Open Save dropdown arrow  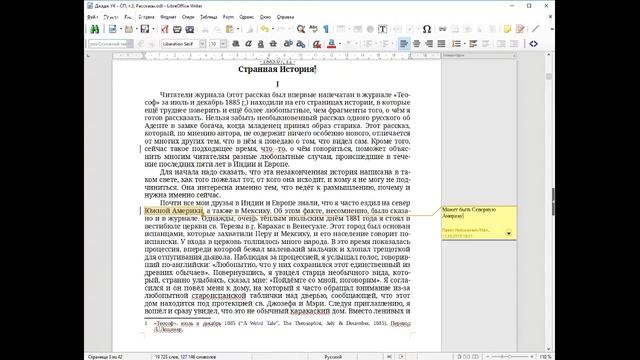tap(153, 29)
